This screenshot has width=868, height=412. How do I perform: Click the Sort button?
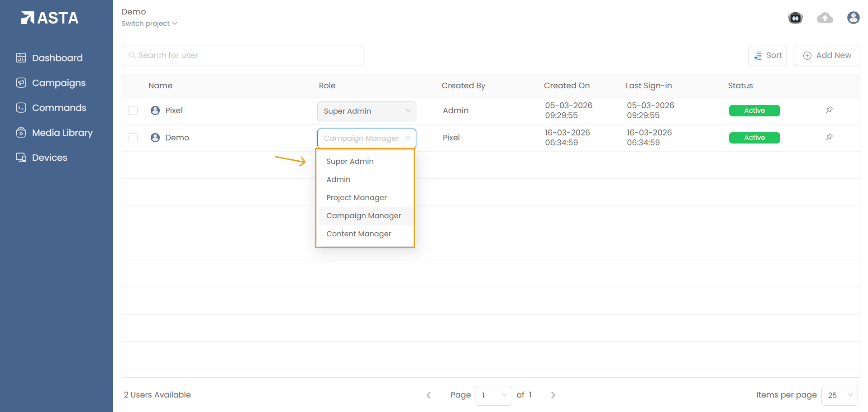click(768, 55)
